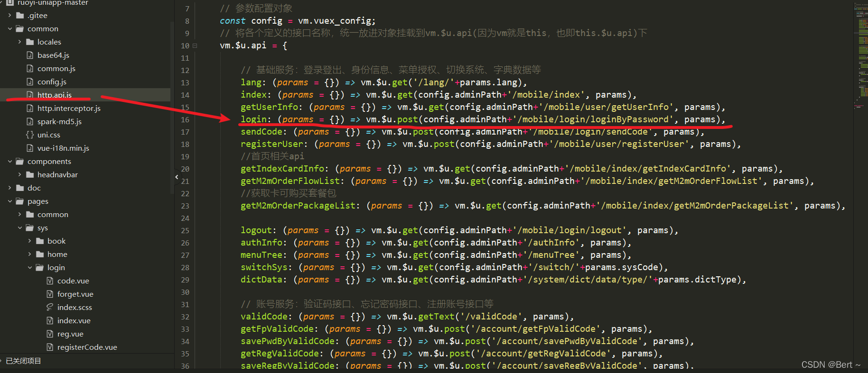Click the forget.vue file icon

[x=50, y=294]
